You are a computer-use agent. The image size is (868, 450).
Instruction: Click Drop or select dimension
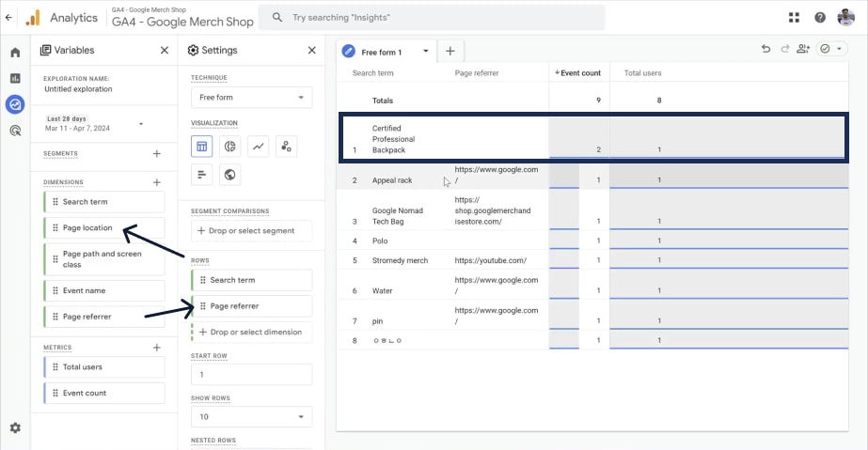click(251, 333)
